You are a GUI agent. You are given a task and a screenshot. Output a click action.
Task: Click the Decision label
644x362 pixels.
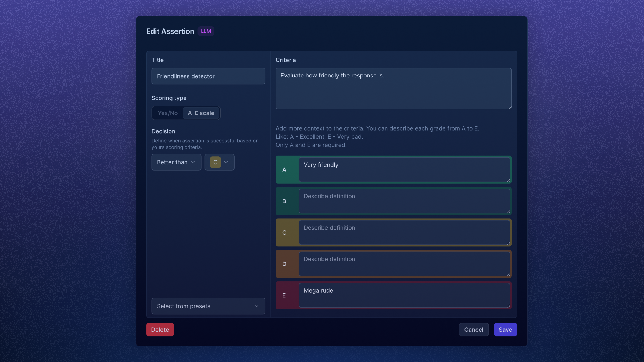click(163, 131)
